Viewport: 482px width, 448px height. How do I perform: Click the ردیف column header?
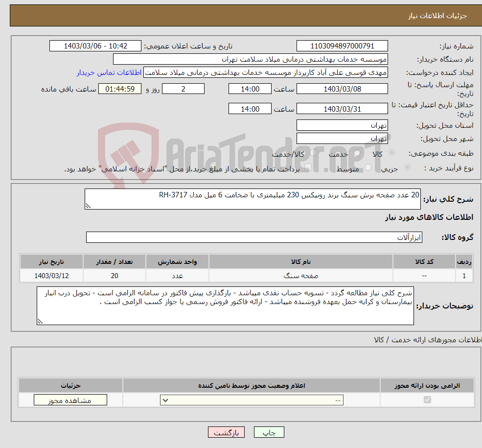(464, 261)
